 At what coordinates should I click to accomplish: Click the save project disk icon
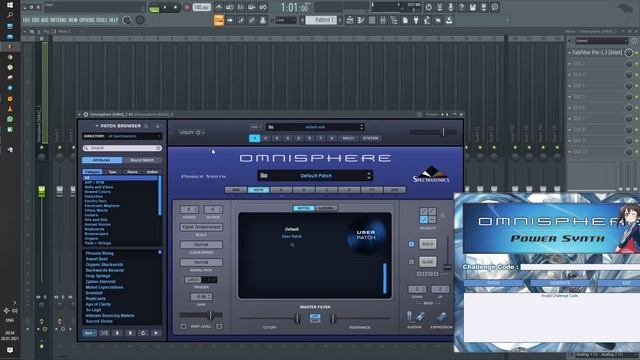(x=472, y=7)
